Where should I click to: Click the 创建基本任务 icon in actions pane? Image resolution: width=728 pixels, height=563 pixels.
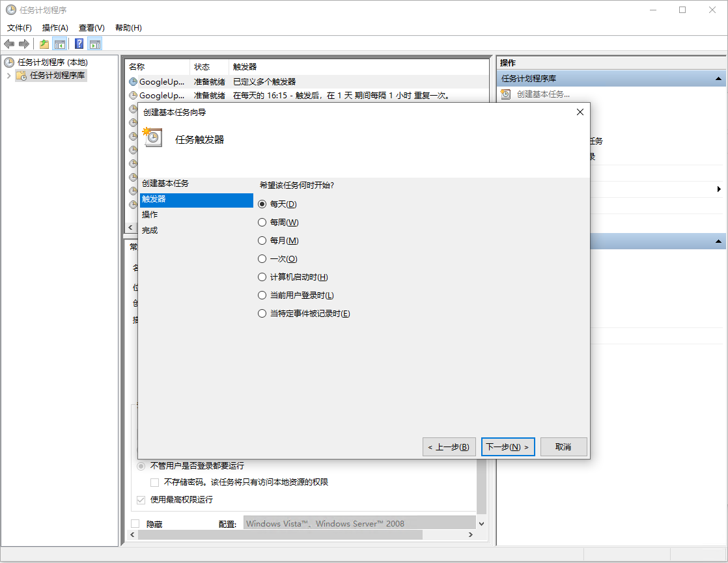pyautogui.click(x=506, y=94)
